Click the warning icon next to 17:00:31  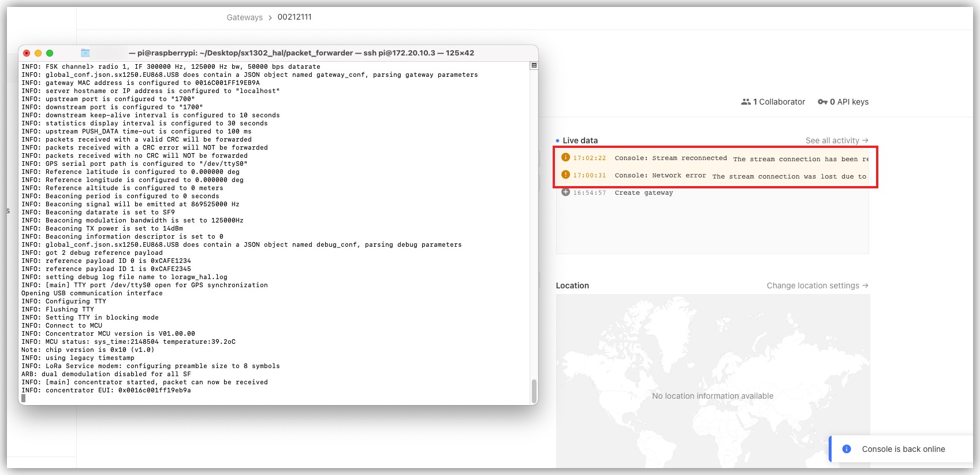pyautogui.click(x=565, y=175)
